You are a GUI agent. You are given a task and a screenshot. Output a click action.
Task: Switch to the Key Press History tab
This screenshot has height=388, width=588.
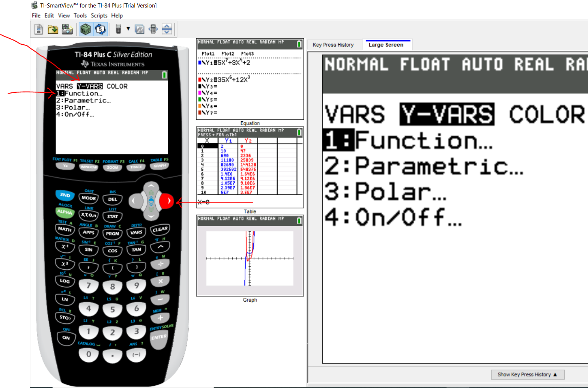[333, 45]
